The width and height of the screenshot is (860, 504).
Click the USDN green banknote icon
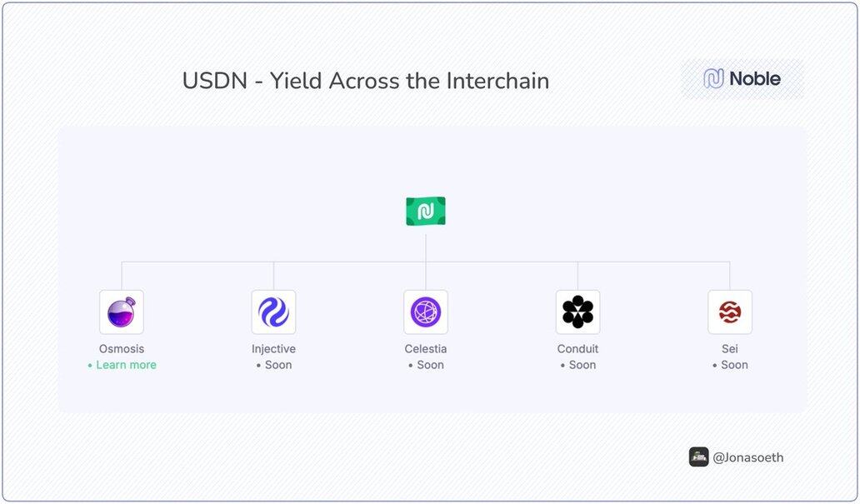[425, 212]
